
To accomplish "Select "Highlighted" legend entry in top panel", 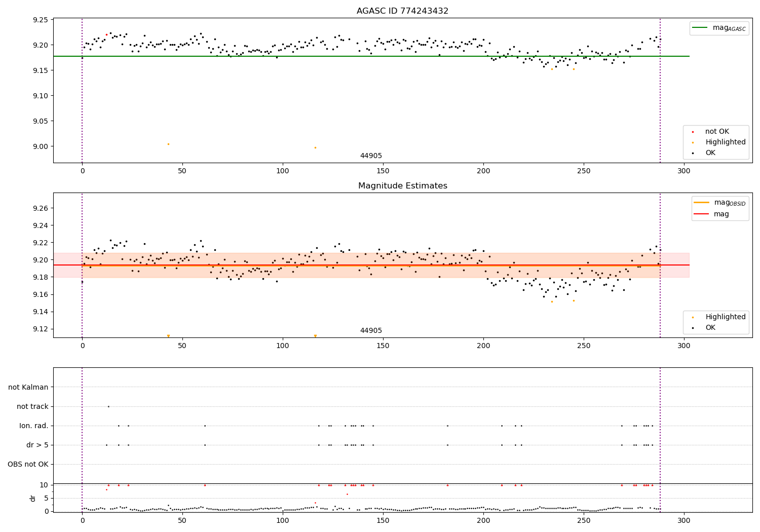I will (x=719, y=142).
